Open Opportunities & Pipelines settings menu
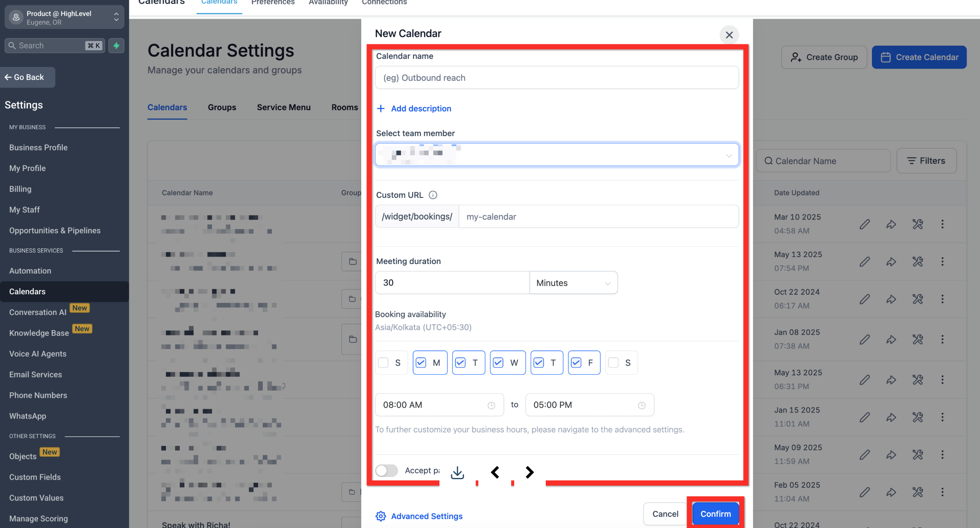 click(x=55, y=230)
